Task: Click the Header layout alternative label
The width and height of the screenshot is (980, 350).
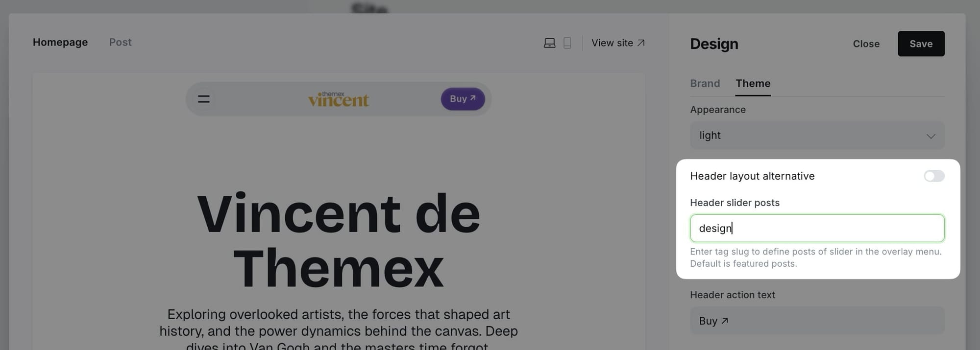Action: (752, 176)
